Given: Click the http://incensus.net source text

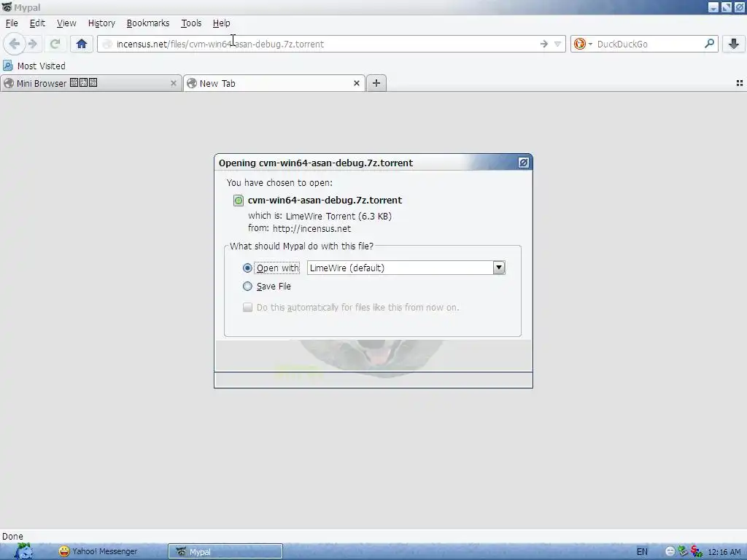Looking at the screenshot, I should pos(311,228).
